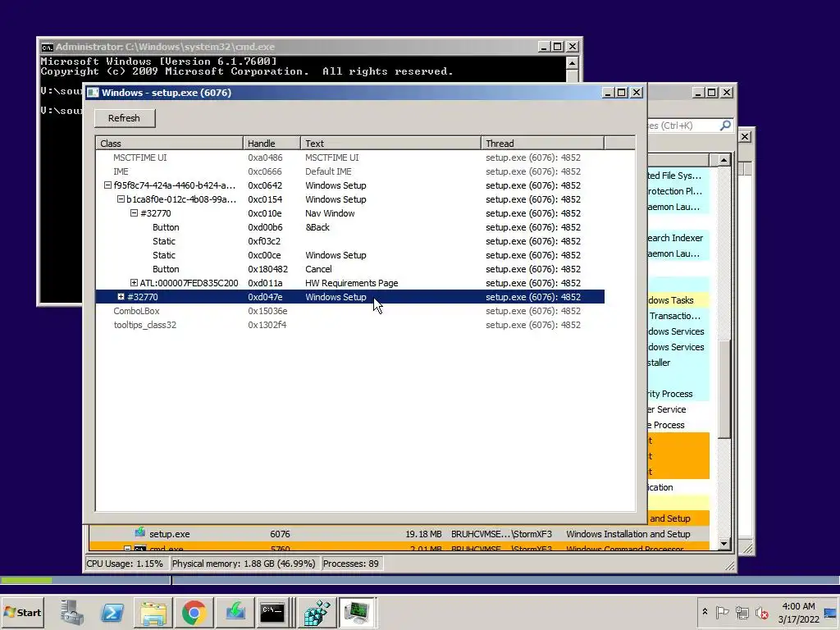Click the Search Indexer row in background list

678,238
